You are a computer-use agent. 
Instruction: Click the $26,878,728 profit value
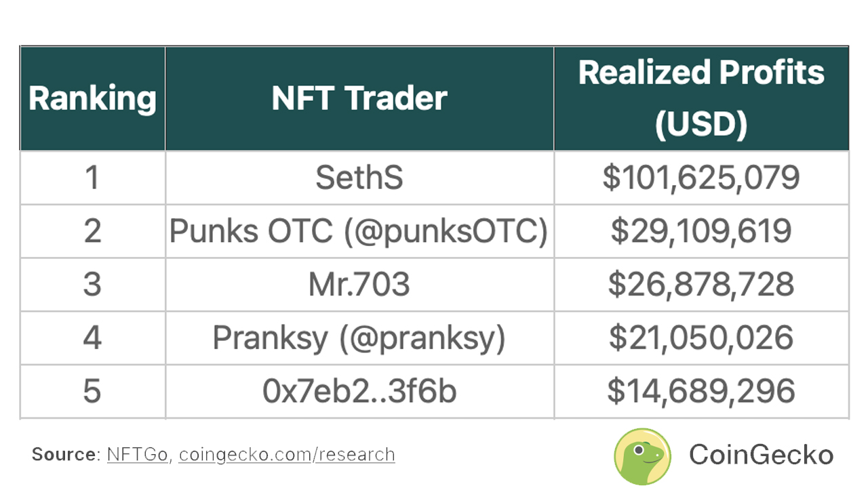pos(701,285)
